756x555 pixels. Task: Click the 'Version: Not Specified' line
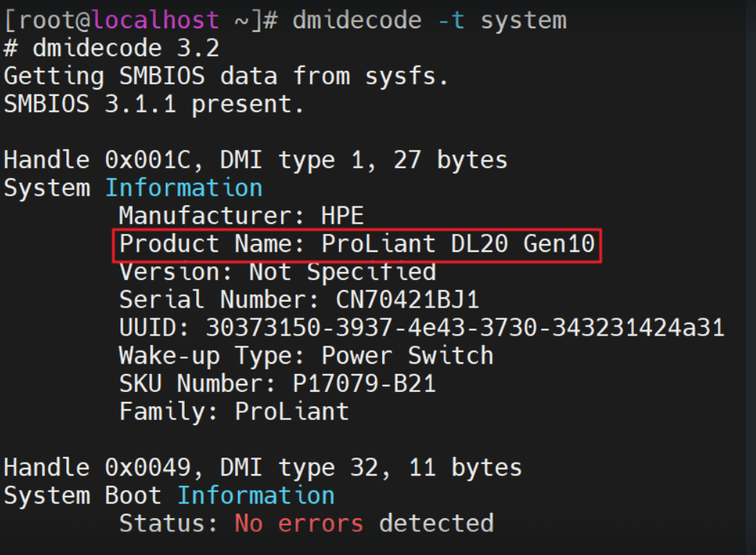point(278,271)
